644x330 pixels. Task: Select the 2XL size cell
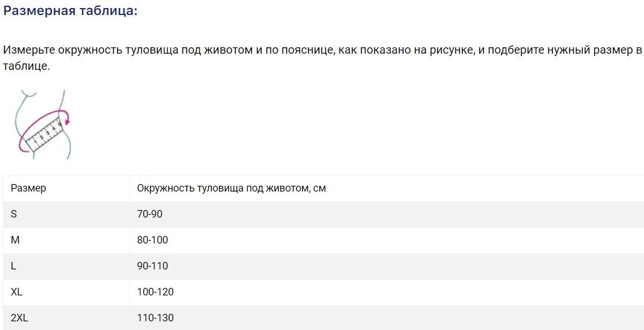click(19, 318)
